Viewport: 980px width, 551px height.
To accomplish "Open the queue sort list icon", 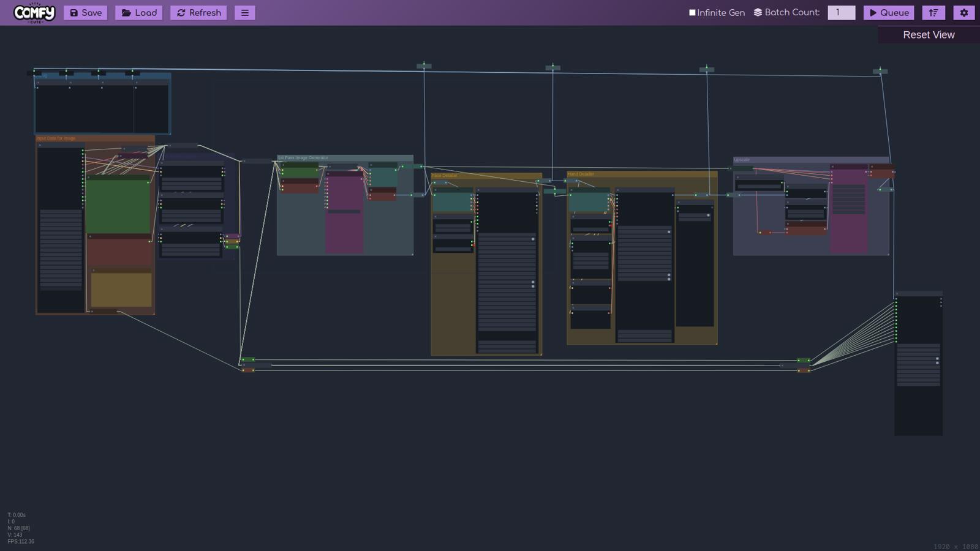I will (x=933, y=13).
